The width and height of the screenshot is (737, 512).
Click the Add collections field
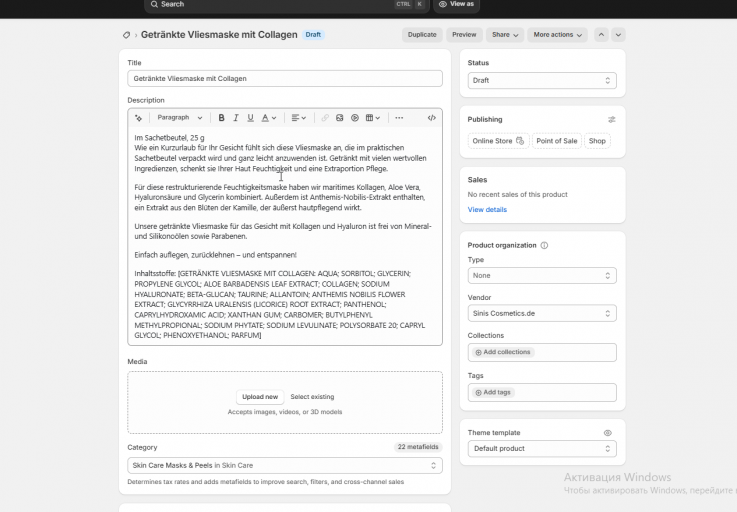(x=542, y=353)
